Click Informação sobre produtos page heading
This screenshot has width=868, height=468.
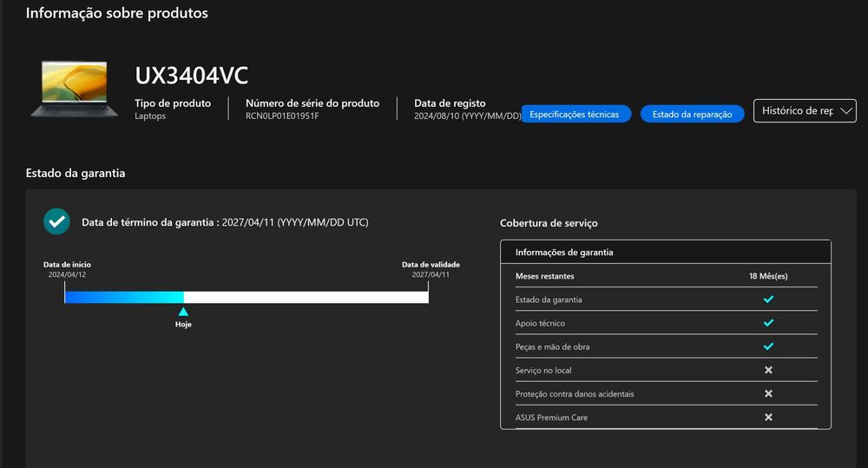117,13
